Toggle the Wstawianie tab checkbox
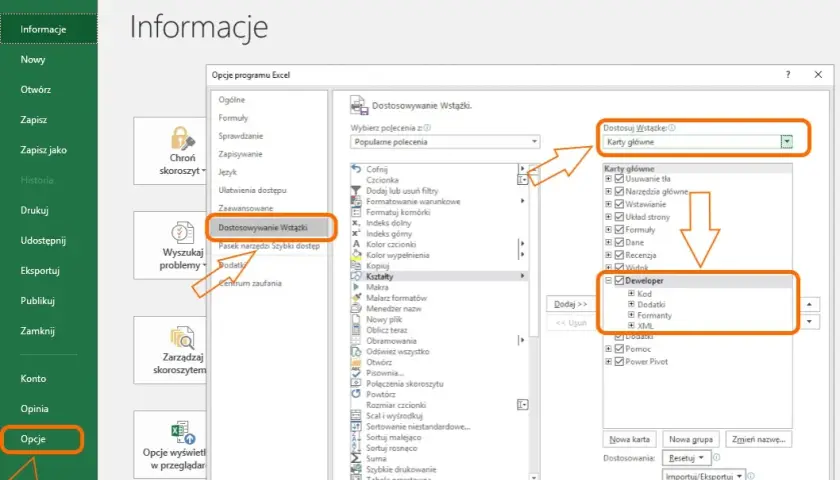Image resolution: width=840 pixels, height=480 pixels. [x=619, y=204]
